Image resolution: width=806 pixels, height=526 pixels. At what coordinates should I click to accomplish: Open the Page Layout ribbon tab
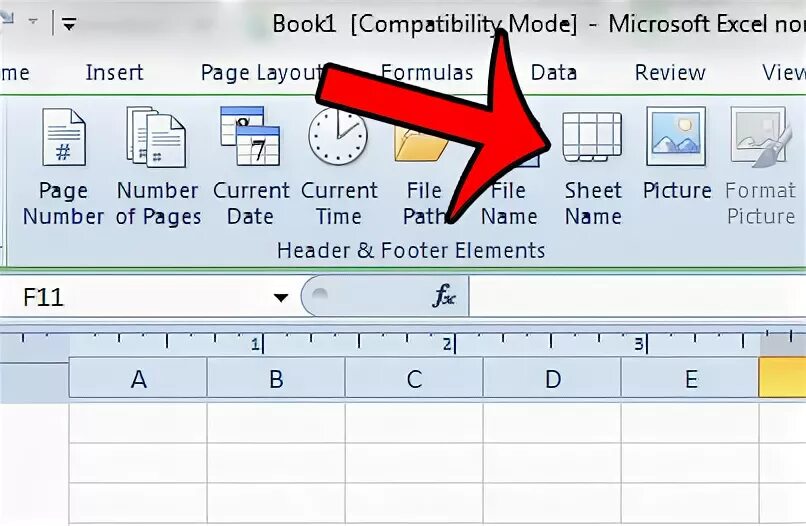coord(261,73)
